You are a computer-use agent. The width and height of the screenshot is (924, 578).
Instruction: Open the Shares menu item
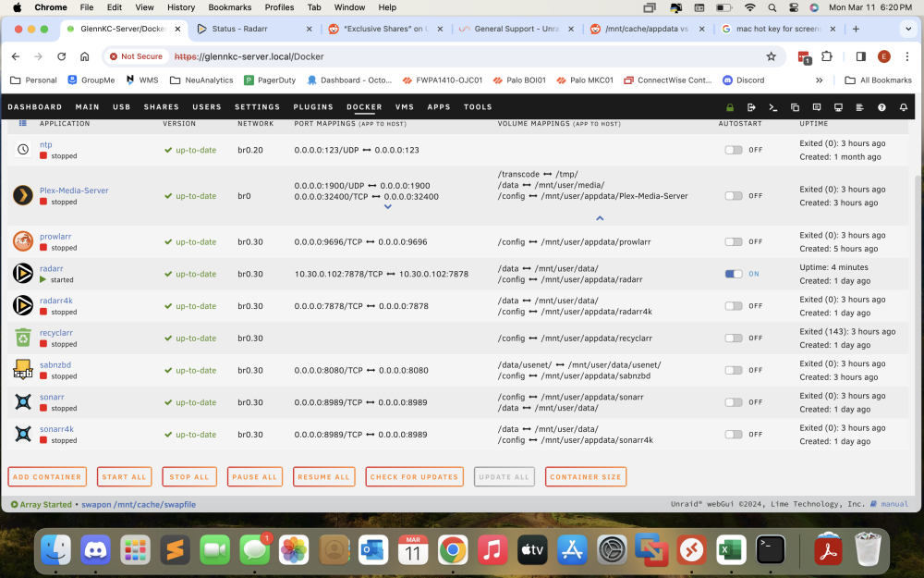click(162, 106)
